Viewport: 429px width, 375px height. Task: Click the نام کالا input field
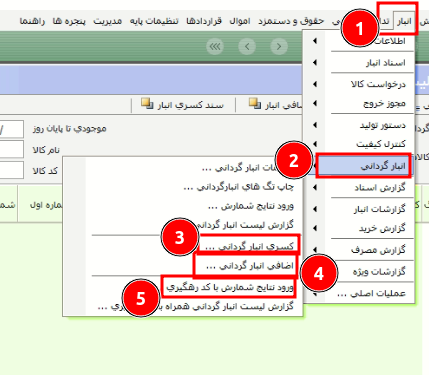click(11, 149)
